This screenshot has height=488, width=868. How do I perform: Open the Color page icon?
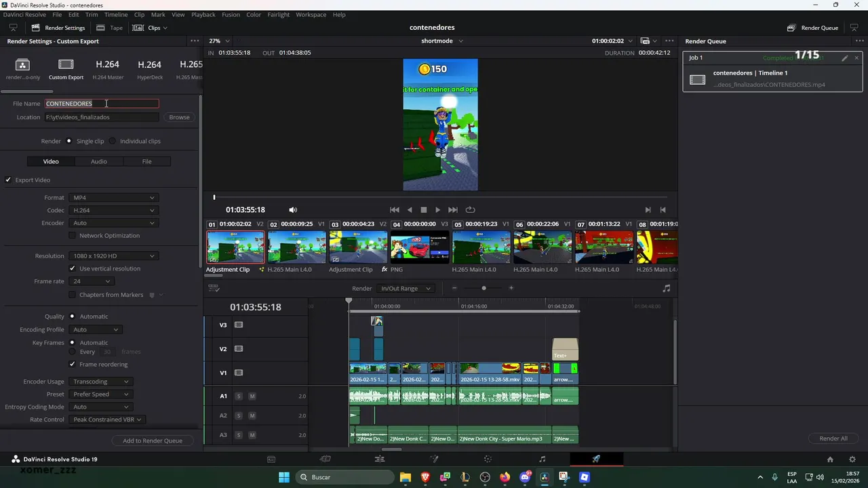point(488,459)
